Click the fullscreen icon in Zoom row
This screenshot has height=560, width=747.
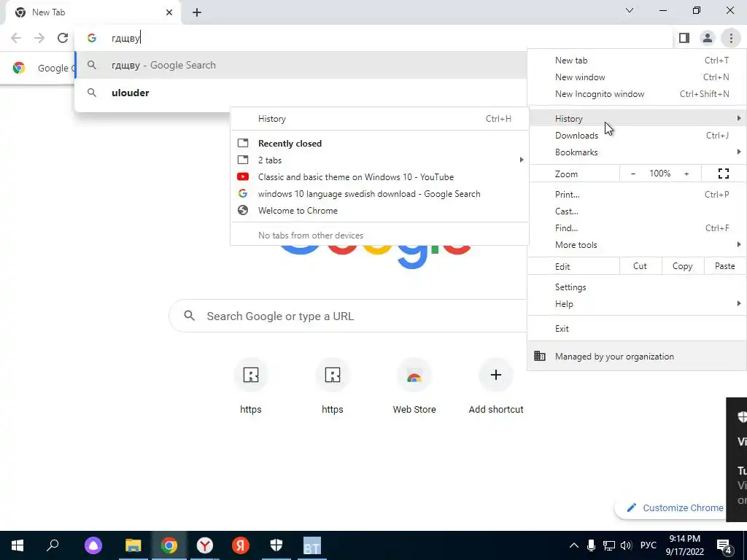click(x=723, y=174)
